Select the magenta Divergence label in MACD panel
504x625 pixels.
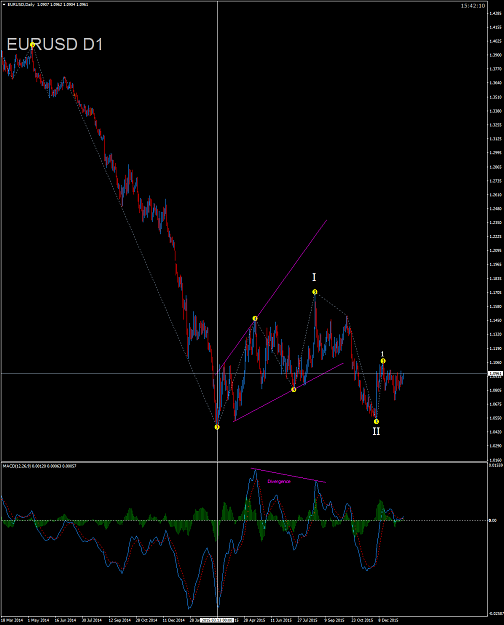279,482
